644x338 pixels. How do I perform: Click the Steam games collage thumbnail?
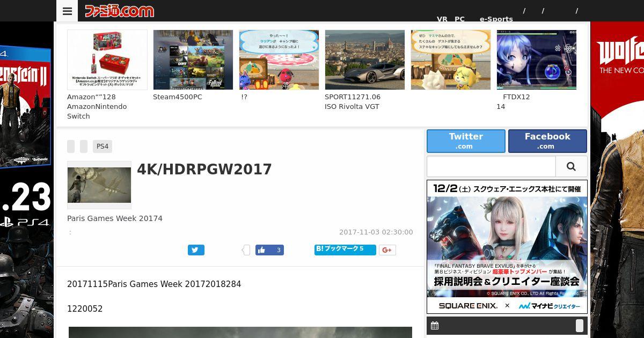click(193, 60)
